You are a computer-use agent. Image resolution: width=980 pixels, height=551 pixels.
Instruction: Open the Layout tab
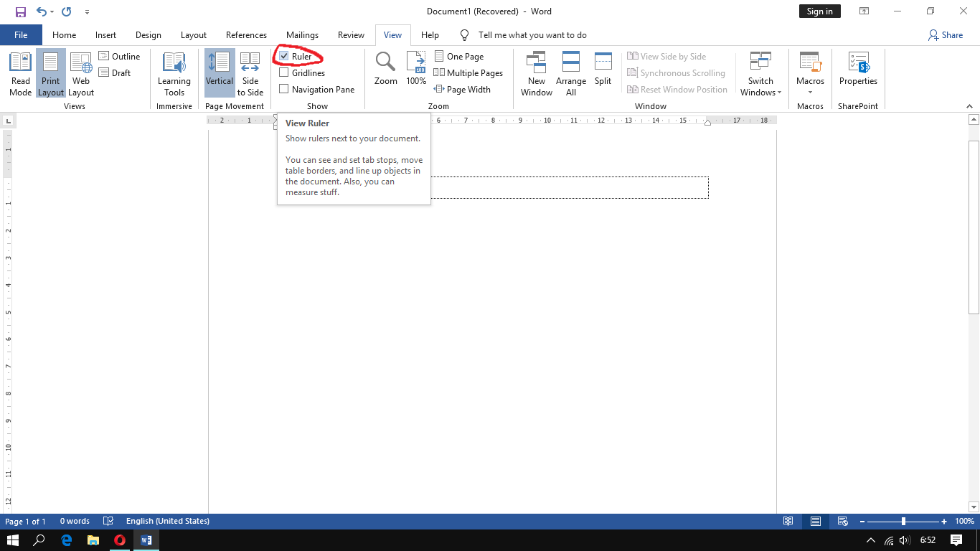click(x=194, y=35)
